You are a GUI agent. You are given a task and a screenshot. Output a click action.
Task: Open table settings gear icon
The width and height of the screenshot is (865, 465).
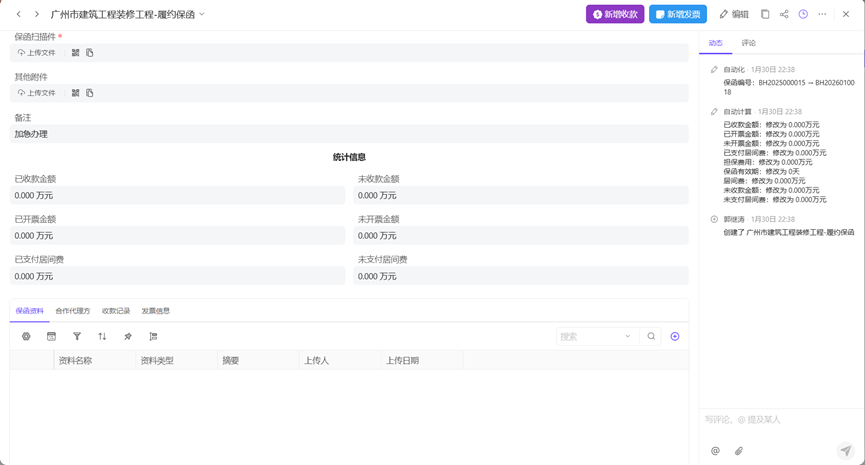[26, 337]
